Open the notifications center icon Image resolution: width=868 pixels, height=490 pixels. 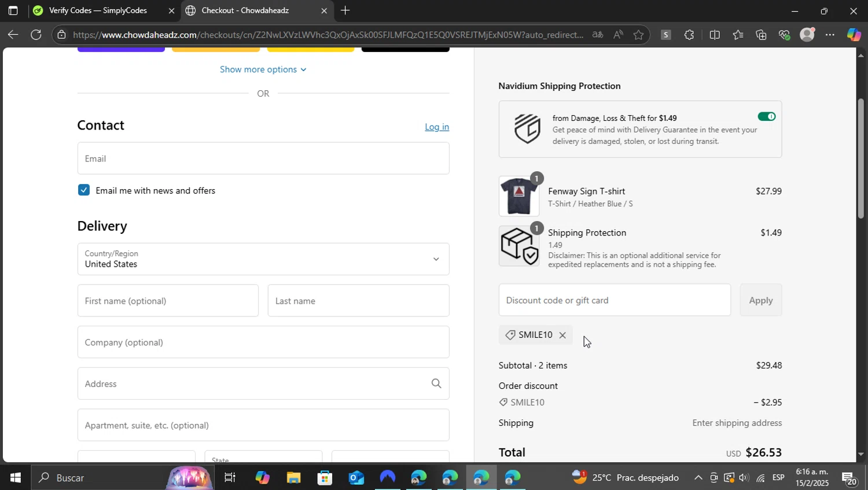tap(849, 478)
